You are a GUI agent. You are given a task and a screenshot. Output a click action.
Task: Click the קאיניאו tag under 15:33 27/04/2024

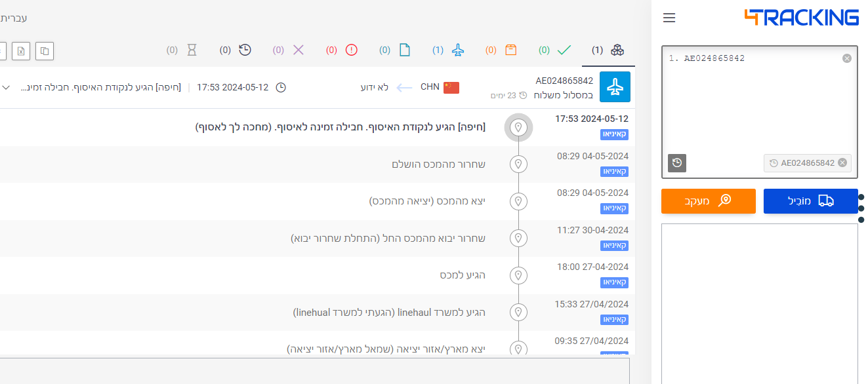(615, 319)
